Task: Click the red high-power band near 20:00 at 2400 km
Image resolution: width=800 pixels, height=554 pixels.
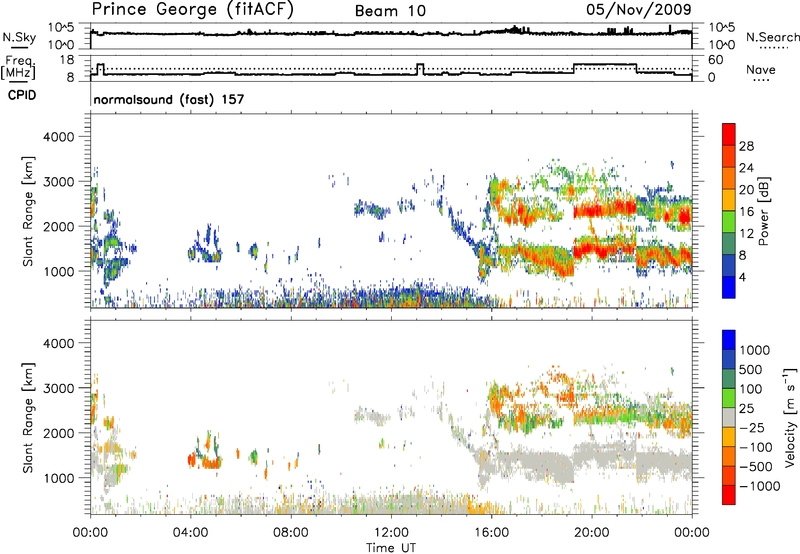Action: (605, 210)
